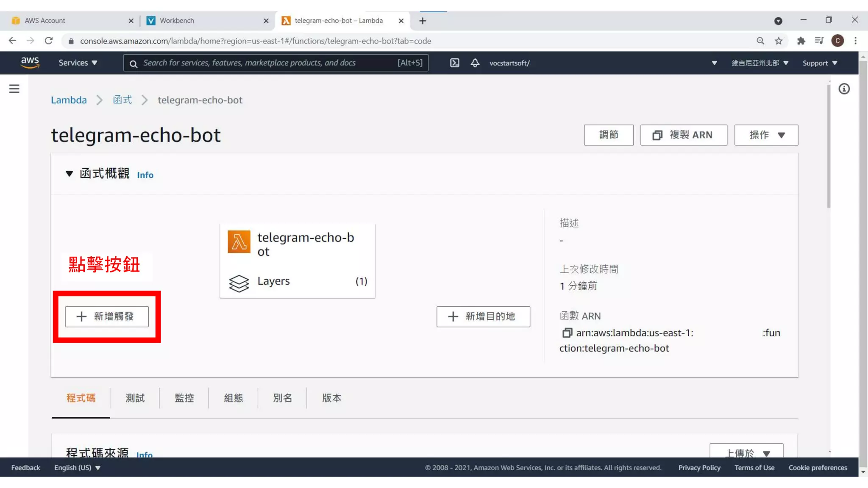
Task: Open a new browser tab
Action: click(423, 21)
